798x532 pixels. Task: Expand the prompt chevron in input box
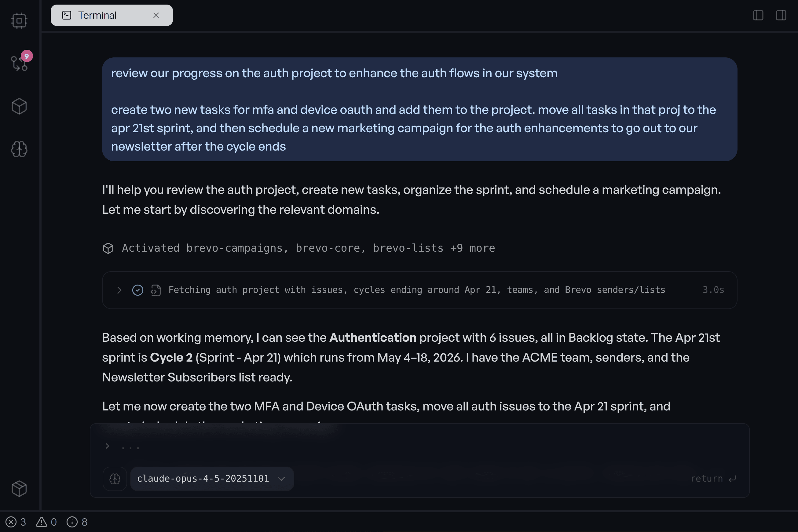(x=107, y=446)
